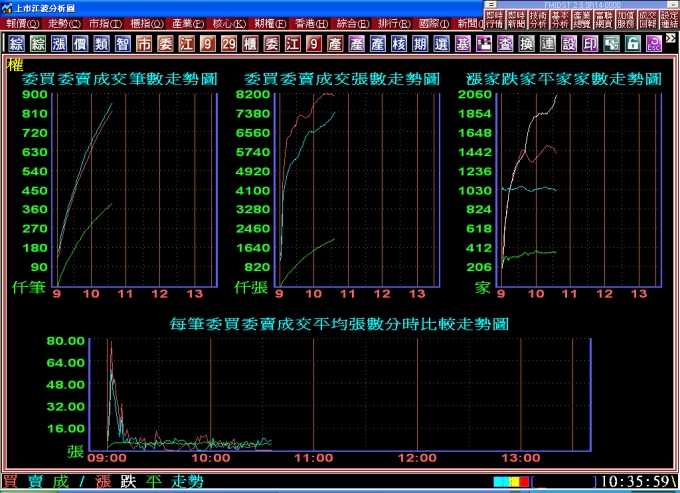Image resolution: width=680 pixels, height=493 pixels.
Task: Select the 價 toolbar icon
Action: [80, 44]
